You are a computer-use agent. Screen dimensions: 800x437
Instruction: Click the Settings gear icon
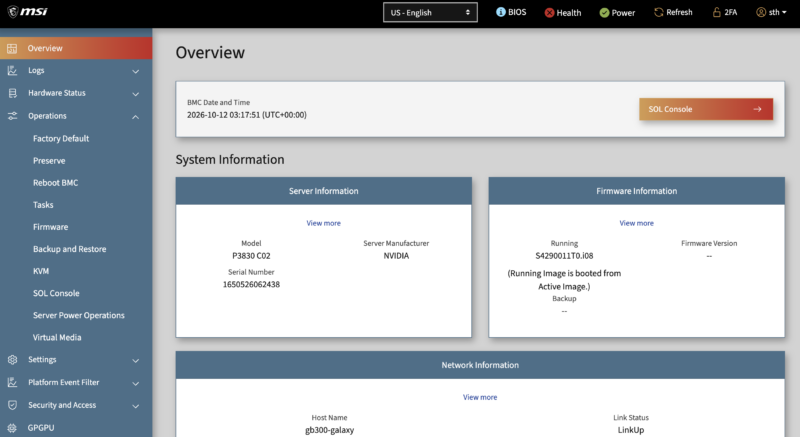[x=12, y=360]
